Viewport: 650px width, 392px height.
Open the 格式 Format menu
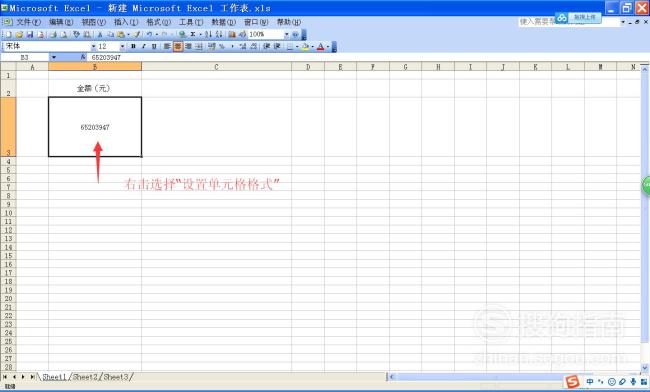click(x=158, y=22)
